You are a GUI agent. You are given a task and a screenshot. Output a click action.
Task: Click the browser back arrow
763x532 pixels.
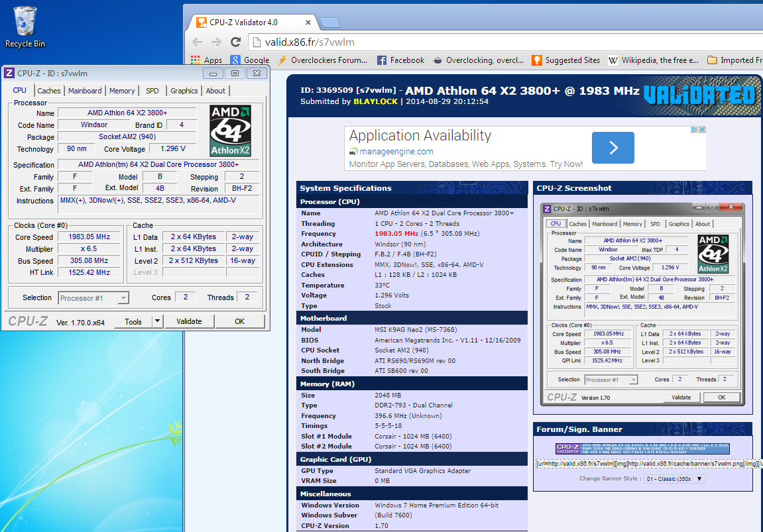click(x=197, y=42)
